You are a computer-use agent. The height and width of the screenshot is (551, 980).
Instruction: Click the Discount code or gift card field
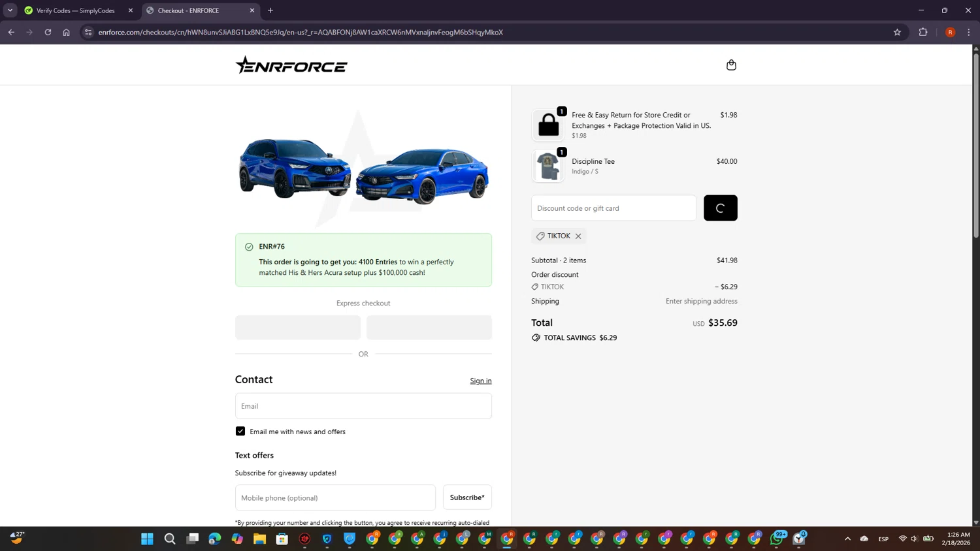click(x=613, y=208)
